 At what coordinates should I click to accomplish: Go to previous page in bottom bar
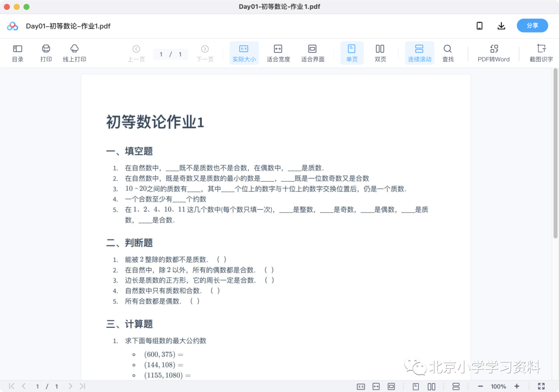[x=24, y=386]
